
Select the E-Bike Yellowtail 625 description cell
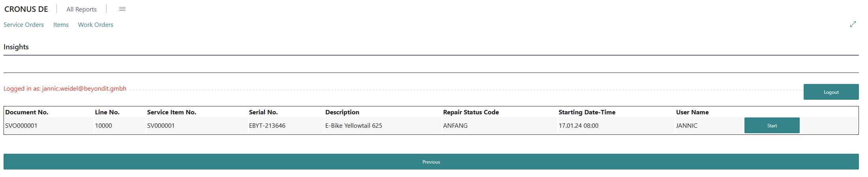tap(354, 126)
